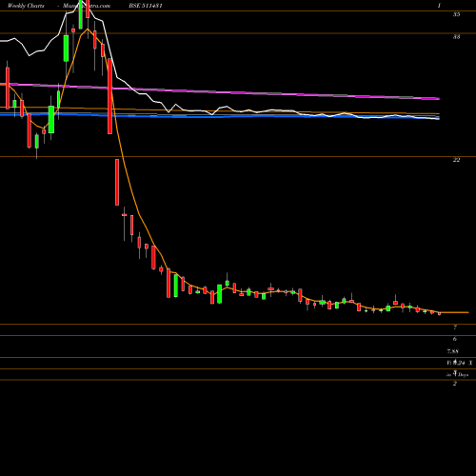
Task: Click the 22 price axis label
Action: coord(456,160)
